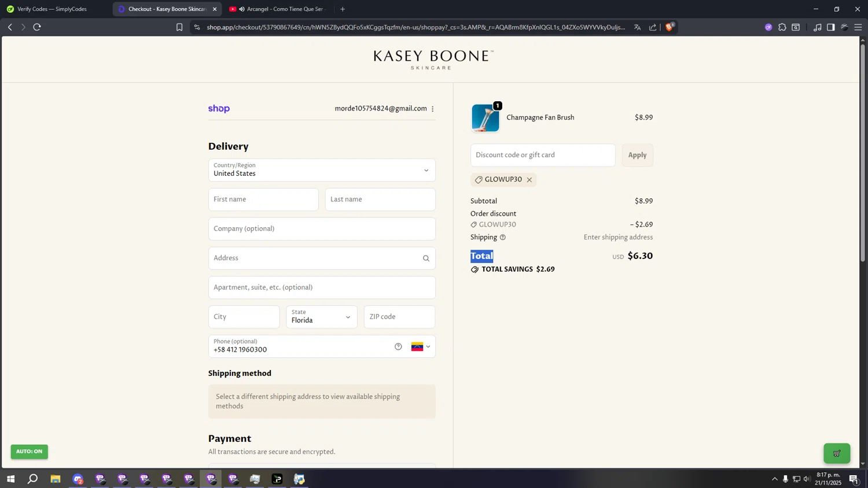Open the phone number help question icon

(x=398, y=346)
